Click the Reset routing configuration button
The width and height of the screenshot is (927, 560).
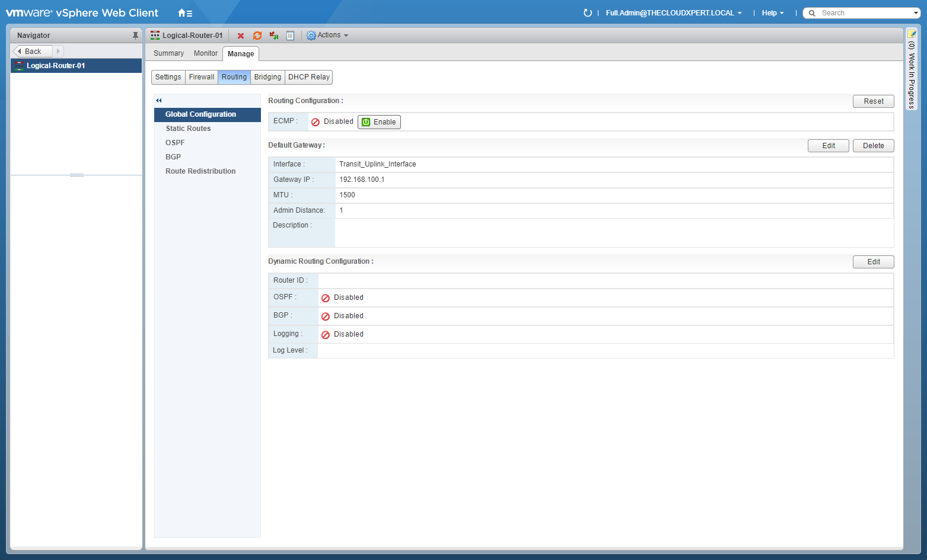[873, 101]
